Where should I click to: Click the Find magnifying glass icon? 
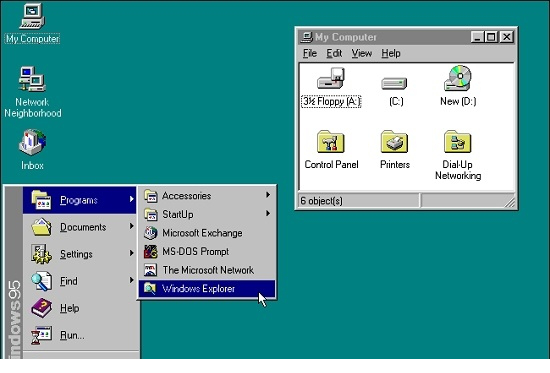coord(41,281)
